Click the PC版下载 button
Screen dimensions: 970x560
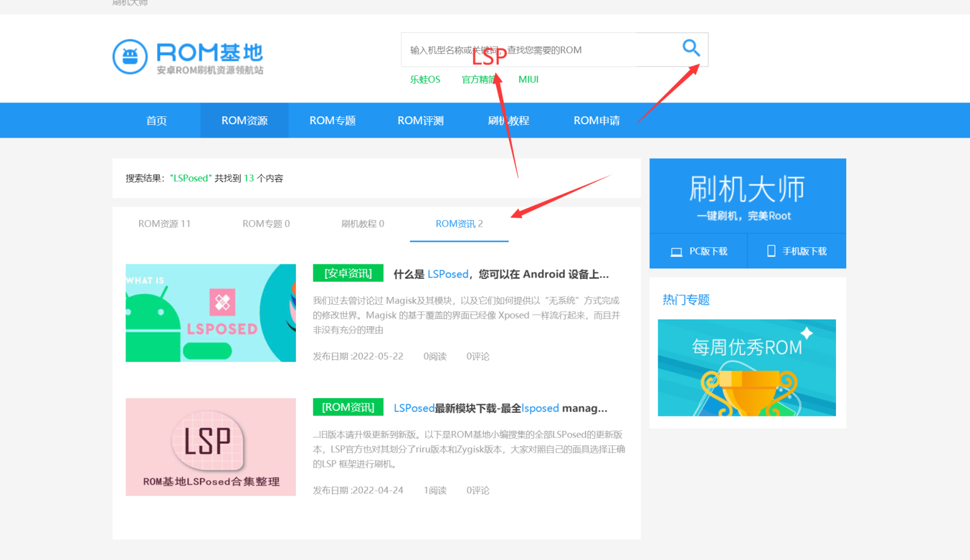point(698,251)
